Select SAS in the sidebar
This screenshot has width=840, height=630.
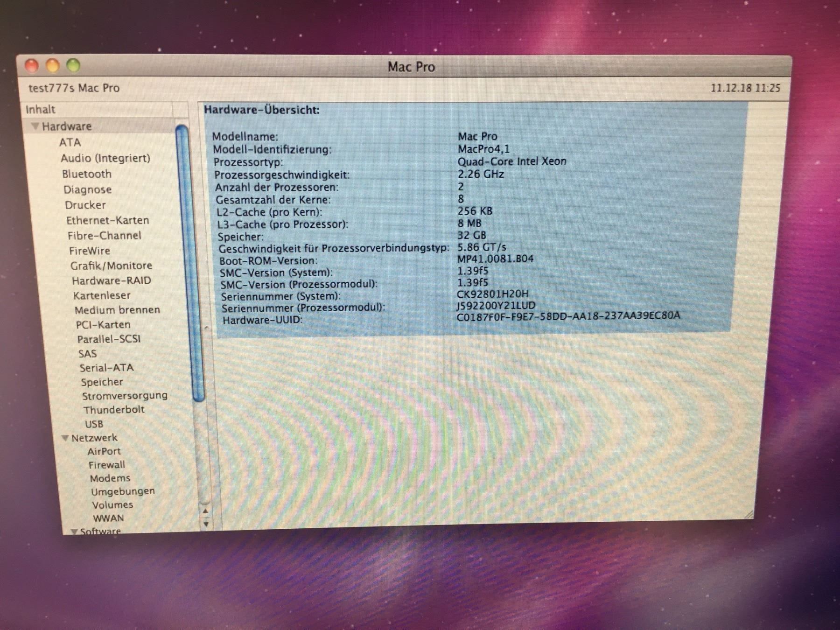tap(88, 354)
